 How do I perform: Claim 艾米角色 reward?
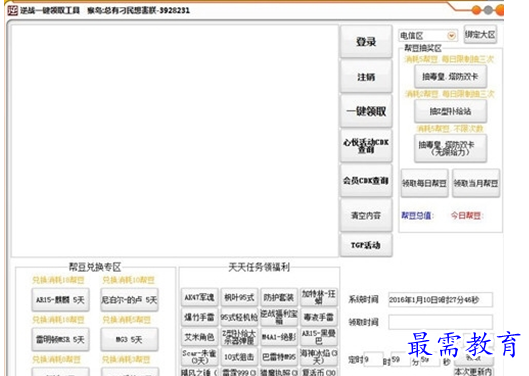199,337
